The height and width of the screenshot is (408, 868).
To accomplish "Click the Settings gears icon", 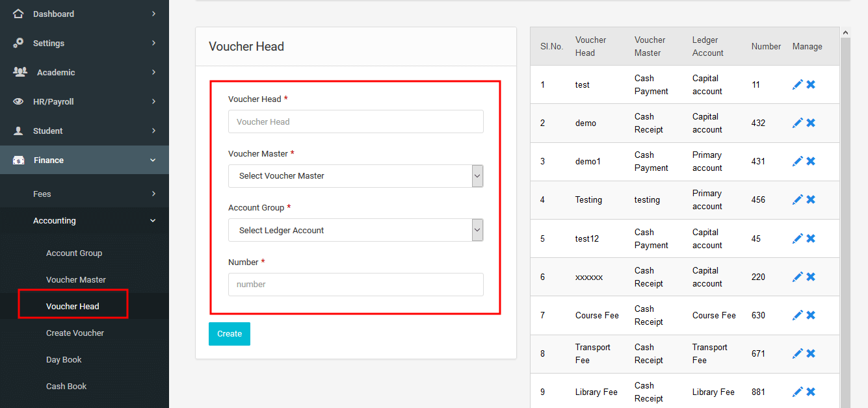I will pyautogui.click(x=18, y=43).
